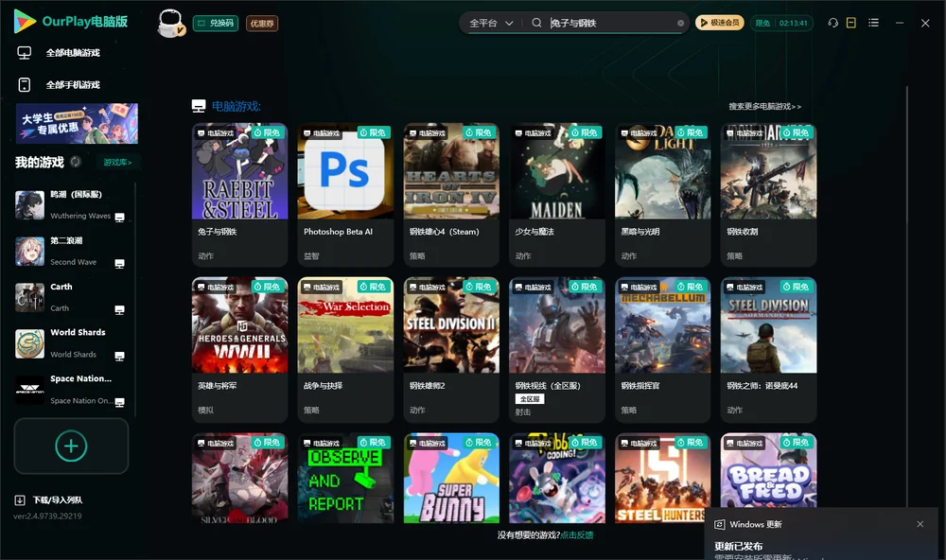
Task: Click 限免 badge on Rabbit & Steel card
Action: pos(268,132)
